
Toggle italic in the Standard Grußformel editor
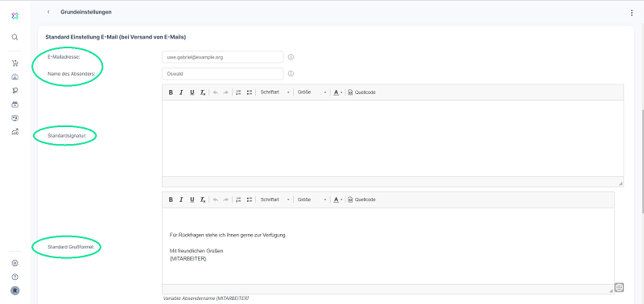pyautogui.click(x=181, y=199)
